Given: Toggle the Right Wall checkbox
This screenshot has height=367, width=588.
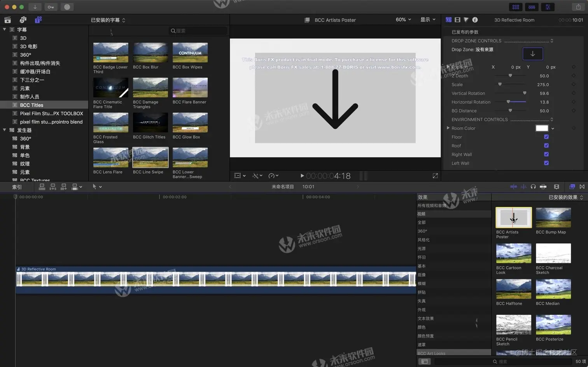Looking at the screenshot, I should pos(546,155).
